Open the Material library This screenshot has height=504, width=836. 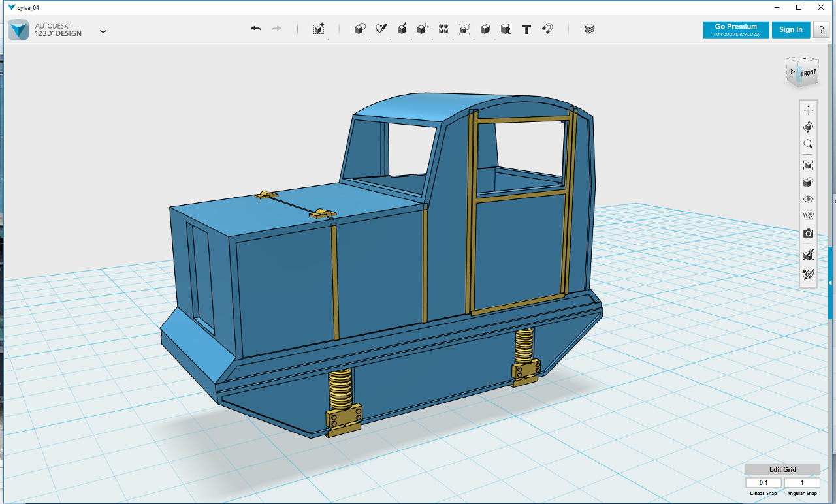[x=589, y=29]
